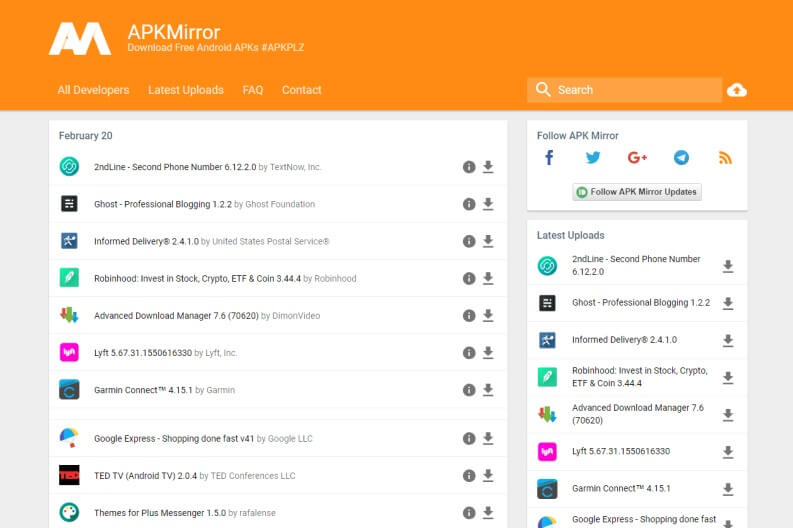The width and height of the screenshot is (793, 528).
Task: Show info for Lyft in main list
Action: coord(469,353)
